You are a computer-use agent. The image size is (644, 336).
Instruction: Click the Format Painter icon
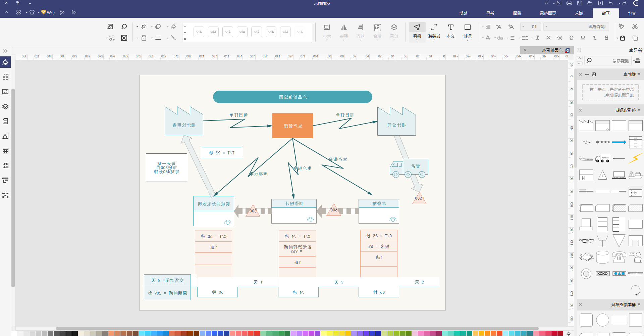point(622,27)
